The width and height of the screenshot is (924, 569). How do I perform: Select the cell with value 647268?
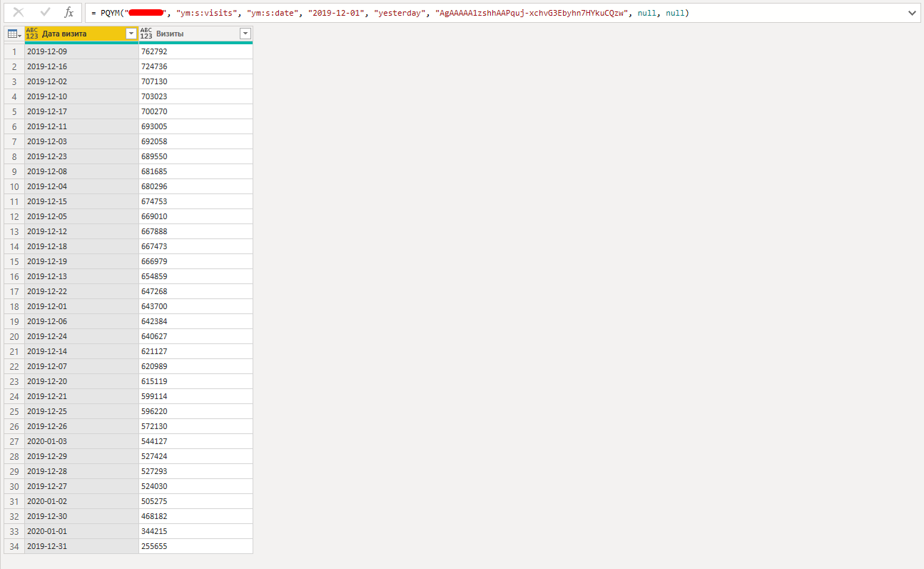[x=196, y=291]
